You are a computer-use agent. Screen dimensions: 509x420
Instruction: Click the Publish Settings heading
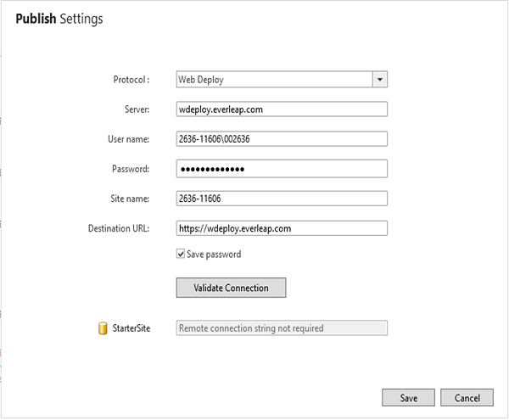(59, 19)
